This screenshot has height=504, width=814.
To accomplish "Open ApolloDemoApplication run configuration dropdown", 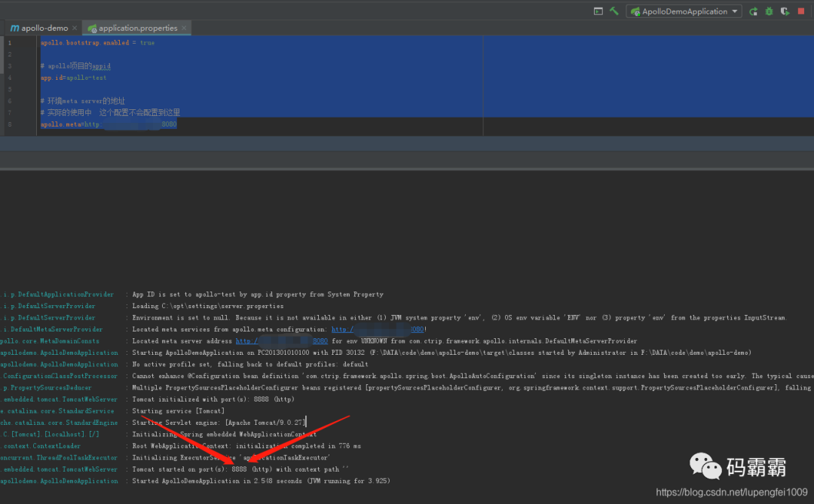I will coord(684,11).
